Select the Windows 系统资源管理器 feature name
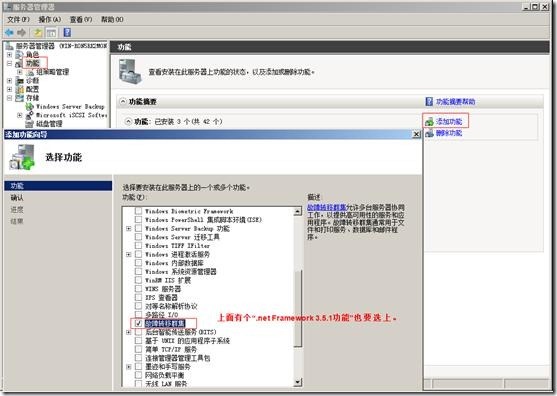Screen dimensions: 557x396 click(x=180, y=272)
